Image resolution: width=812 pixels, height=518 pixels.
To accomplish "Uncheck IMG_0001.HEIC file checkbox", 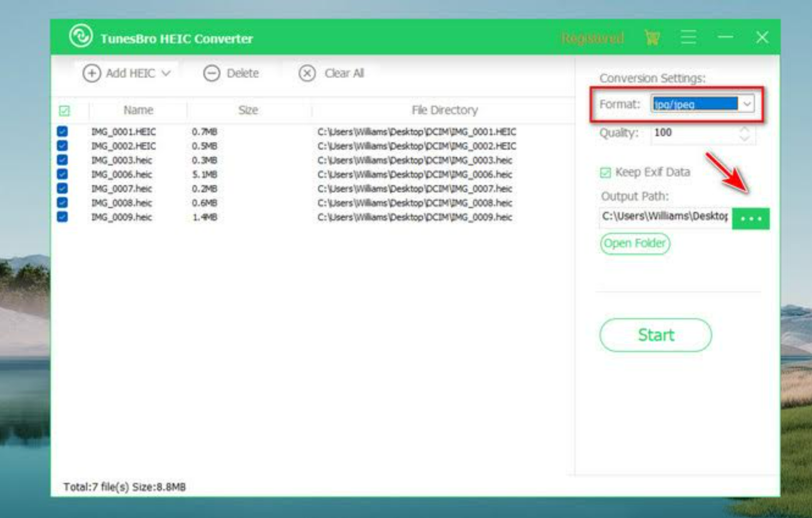I will click(62, 131).
